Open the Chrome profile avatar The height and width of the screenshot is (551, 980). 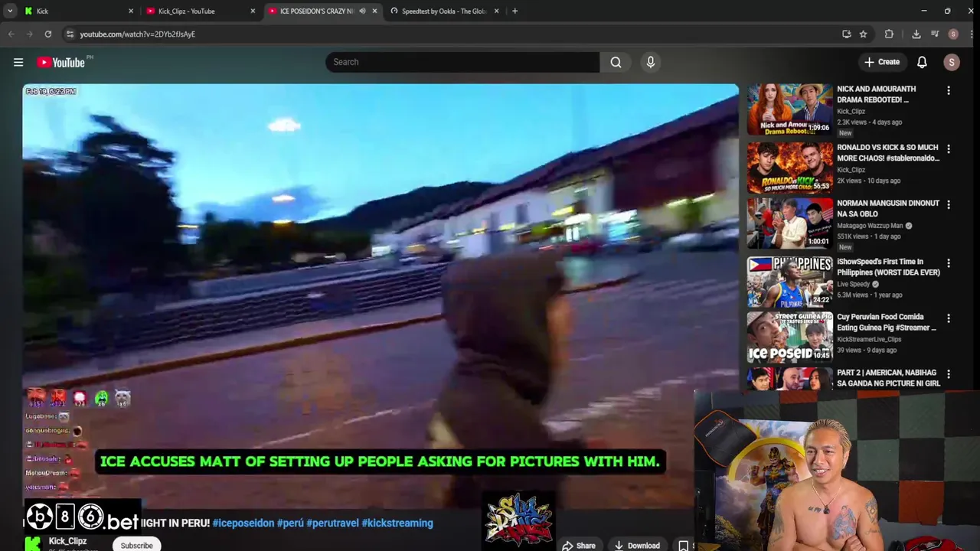[952, 34]
